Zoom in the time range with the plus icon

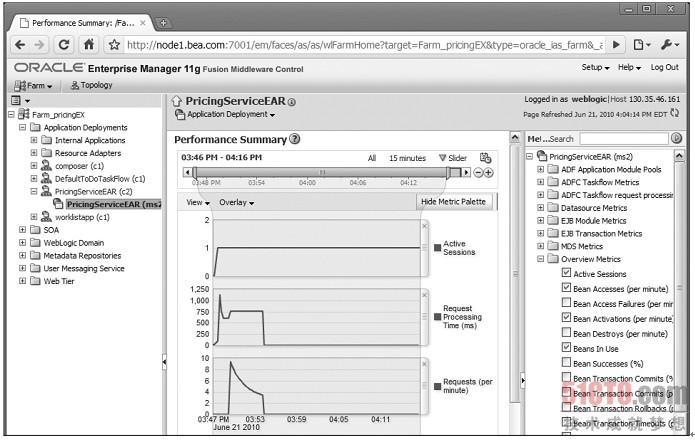point(488,173)
